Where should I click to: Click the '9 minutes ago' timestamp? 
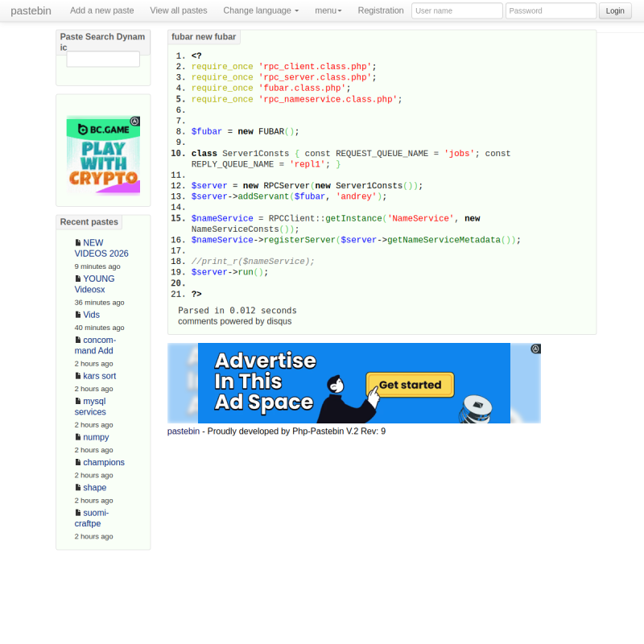pyautogui.click(x=97, y=266)
